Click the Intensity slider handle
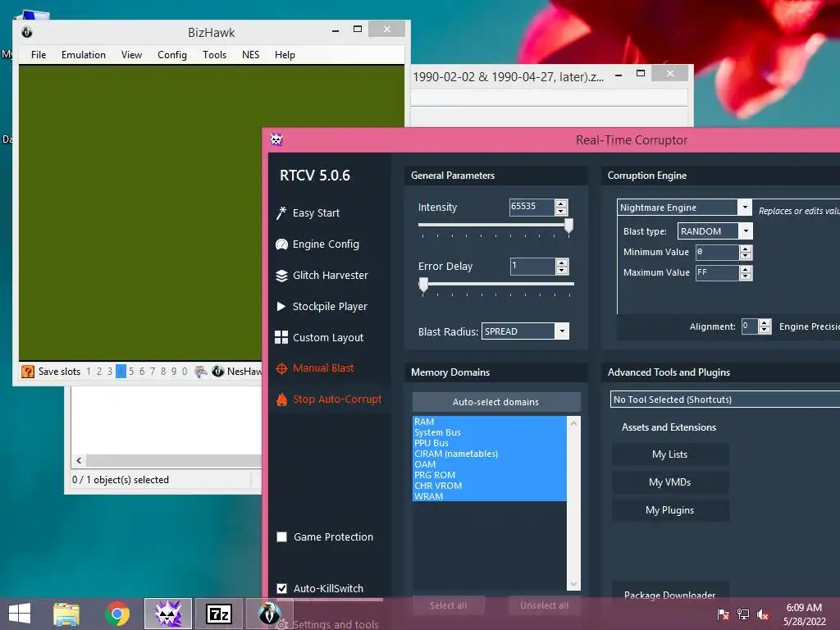 [569, 226]
